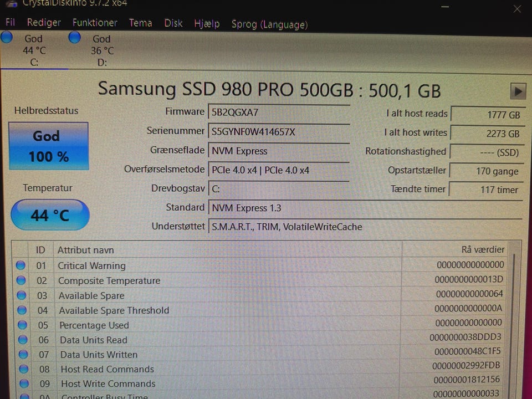Open the Fil menu

tap(10, 22)
